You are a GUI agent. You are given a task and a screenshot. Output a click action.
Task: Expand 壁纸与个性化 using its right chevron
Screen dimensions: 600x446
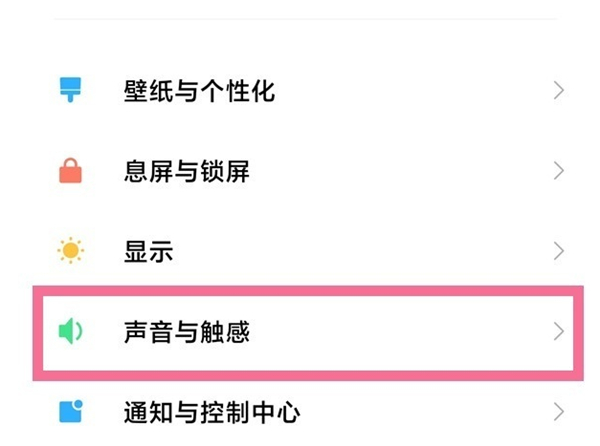(x=559, y=92)
